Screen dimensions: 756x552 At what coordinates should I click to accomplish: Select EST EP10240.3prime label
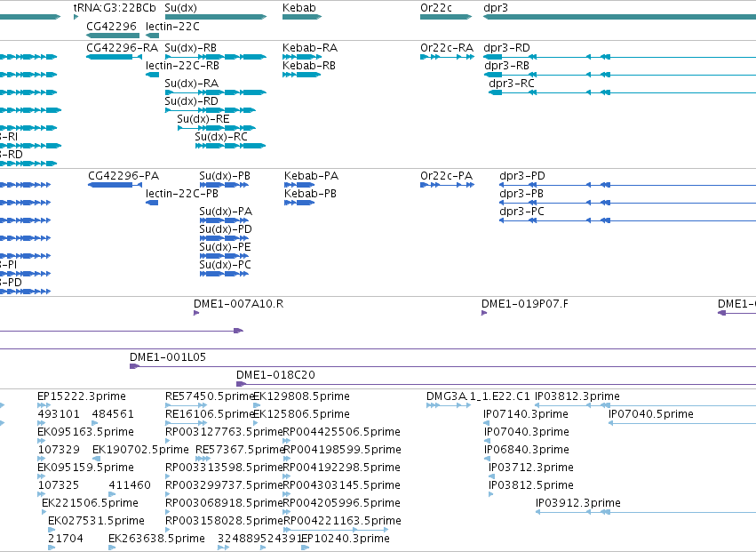point(346,540)
